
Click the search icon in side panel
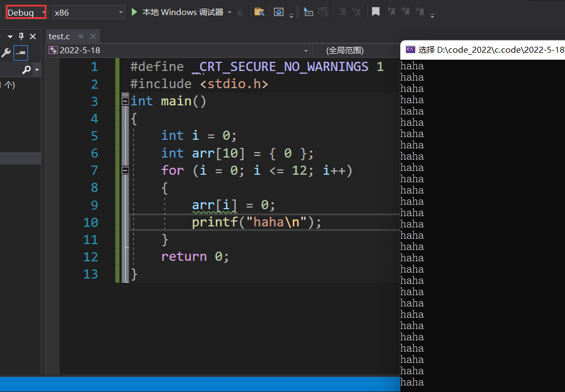[26, 70]
